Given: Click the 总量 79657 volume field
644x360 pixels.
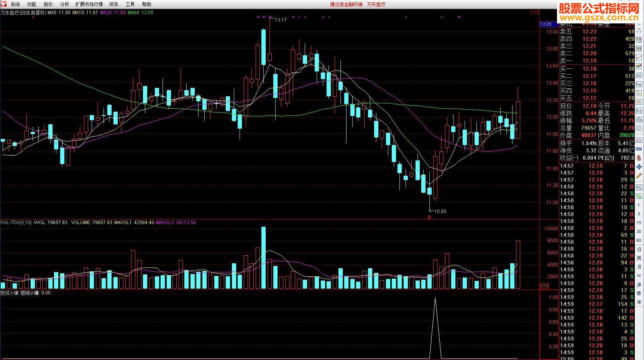Looking at the screenshot, I should coord(578,128).
